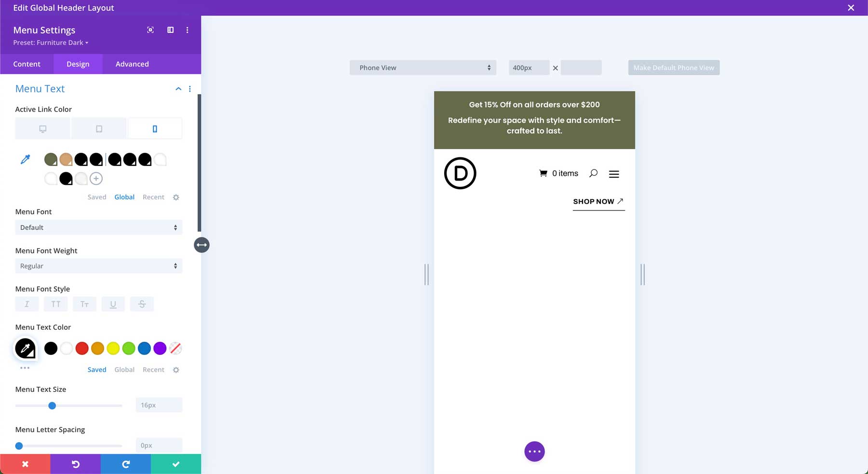Image resolution: width=868 pixels, height=474 pixels.
Task: Click the cart icon showing 0 items
Action: 543,173
